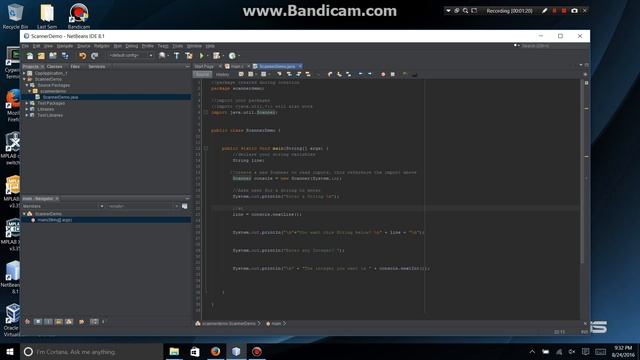The height and width of the screenshot is (360, 640).
Task: Click the New Project toolbar icon
Action: [x=41, y=56]
